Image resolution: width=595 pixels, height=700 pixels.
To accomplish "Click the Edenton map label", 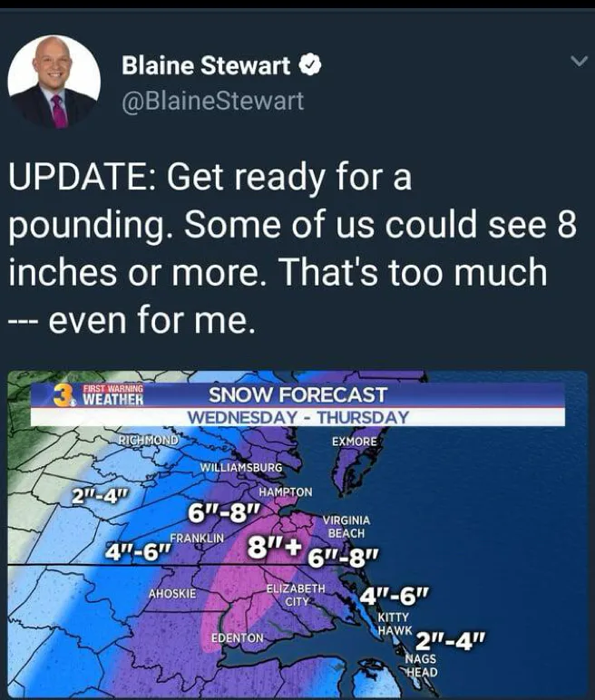I will [x=237, y=638].
